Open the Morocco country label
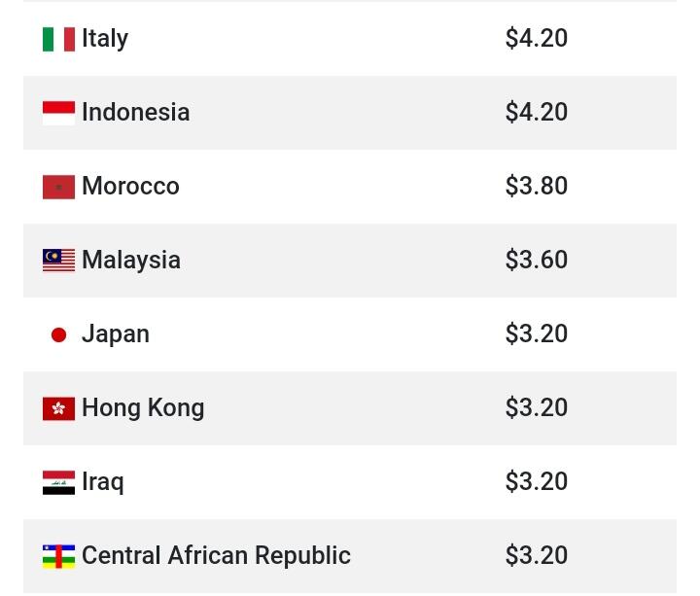The image size is (700, 596). pyautogui.click(x=130, y=186)
